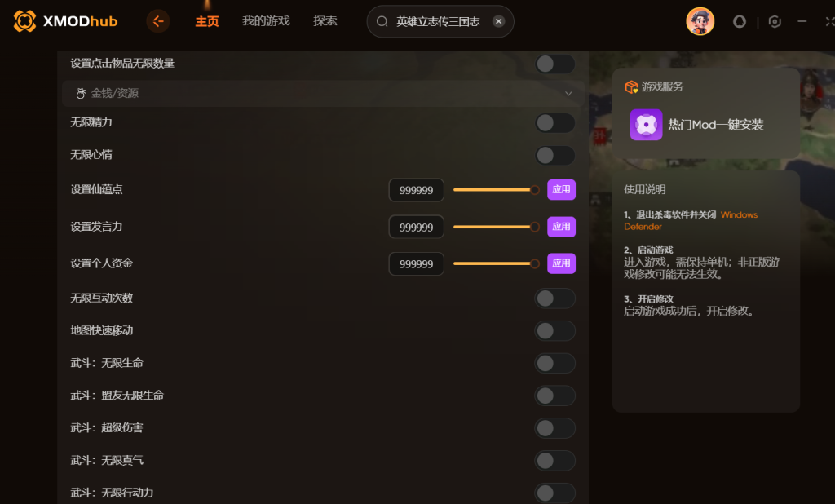Screen dimensions: 835x504
Task: Click the magnifier search icon
Action: click(382, 22)
